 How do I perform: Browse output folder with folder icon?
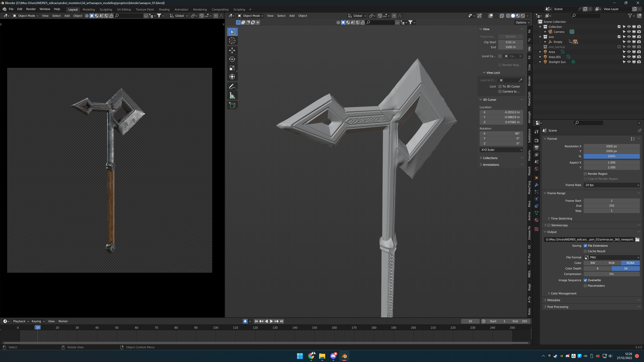coord(637,240)
